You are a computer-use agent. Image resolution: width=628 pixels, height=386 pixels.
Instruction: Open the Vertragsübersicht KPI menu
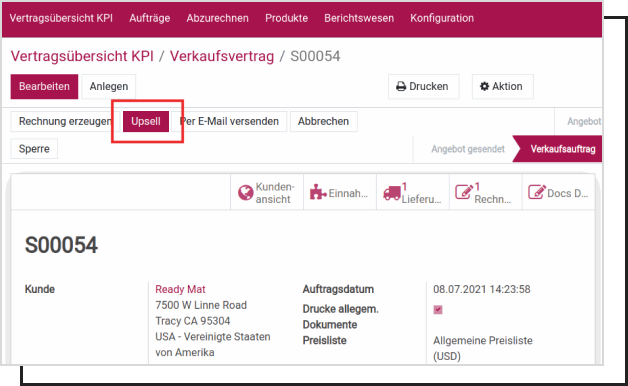[61, 18]
